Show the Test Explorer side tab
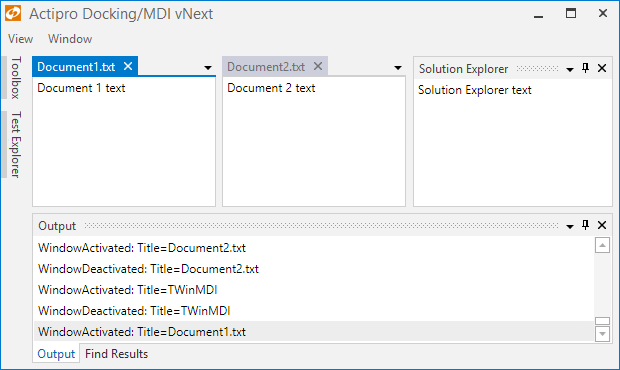Viewport: 620px width, 370px height. coord(15,144)
